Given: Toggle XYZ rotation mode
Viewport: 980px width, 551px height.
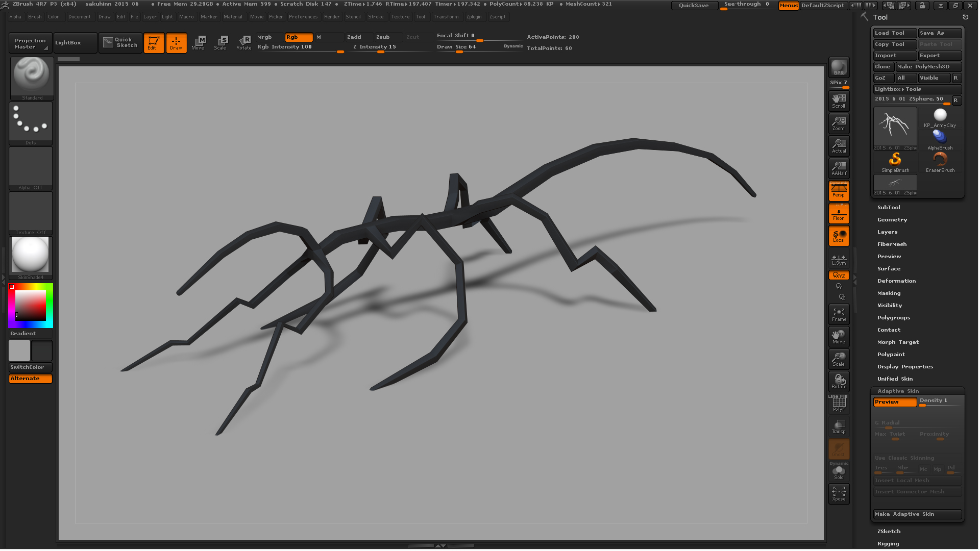Looking at the screenshot, I should tap(839, 275).
